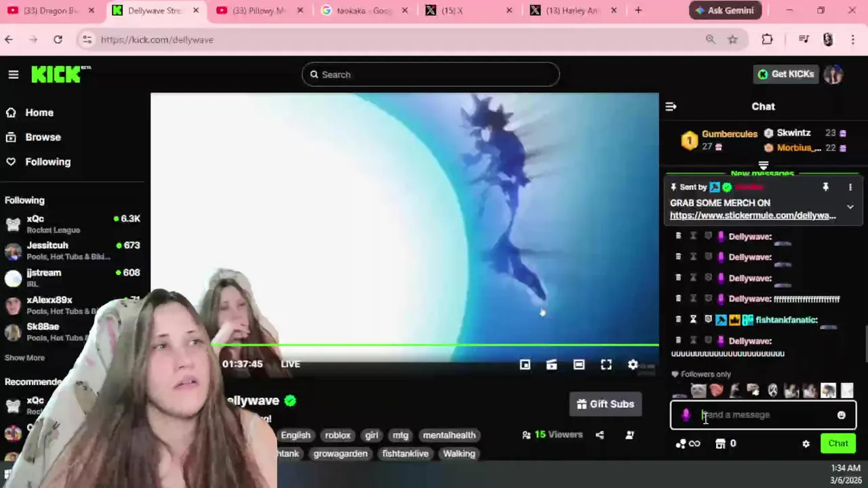The image size is (868, 488).
Task: Expand the pinned message chevron
Action: [x=850, y=207]
